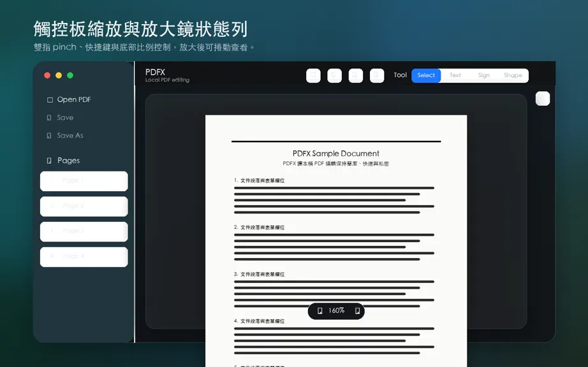
Task: Choose Save As in the sidebar
Action: click(x=65, y=136)
